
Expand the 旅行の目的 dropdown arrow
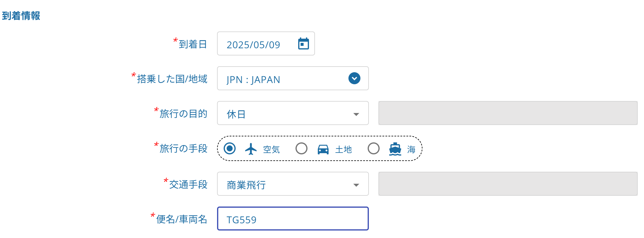[x=356, y=114]
